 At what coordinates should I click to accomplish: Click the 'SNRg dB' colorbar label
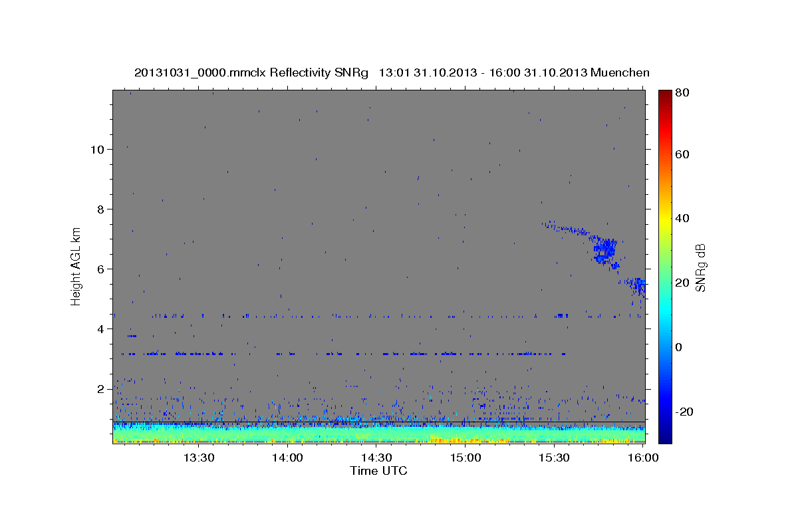click(x=700, y=268)
